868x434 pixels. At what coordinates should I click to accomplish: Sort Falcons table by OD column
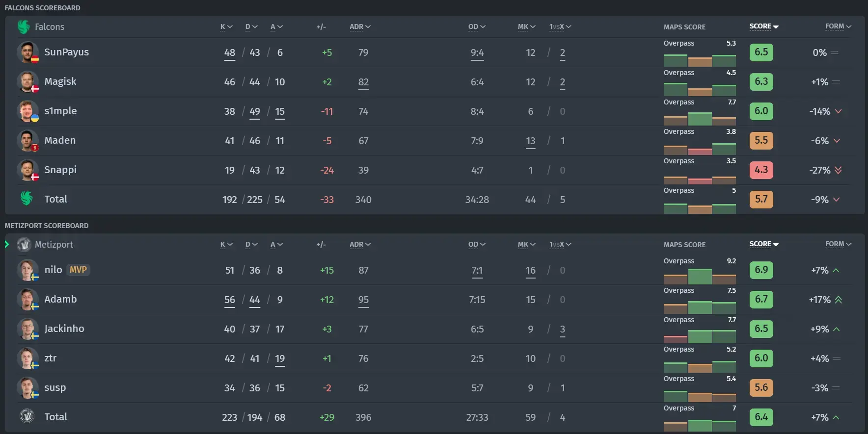476,27
